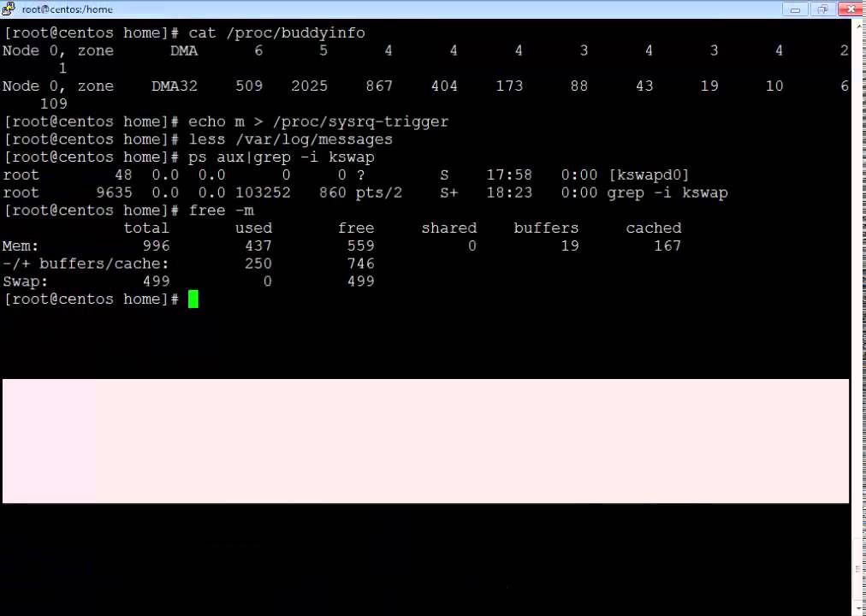Click the Mem used value 437

pyautogui.click(x=258, y=246)
